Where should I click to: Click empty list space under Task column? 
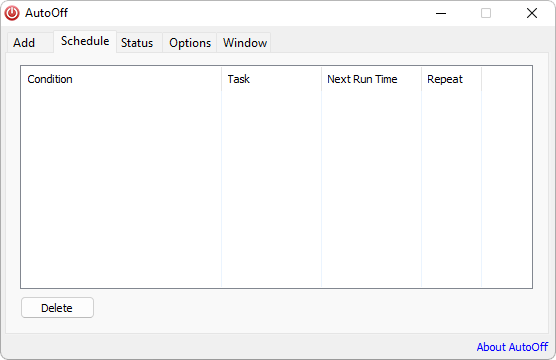coord(272,189)
